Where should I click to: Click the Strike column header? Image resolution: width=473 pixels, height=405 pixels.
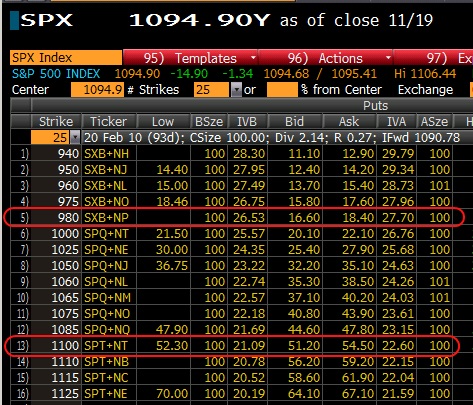[56, 122]
